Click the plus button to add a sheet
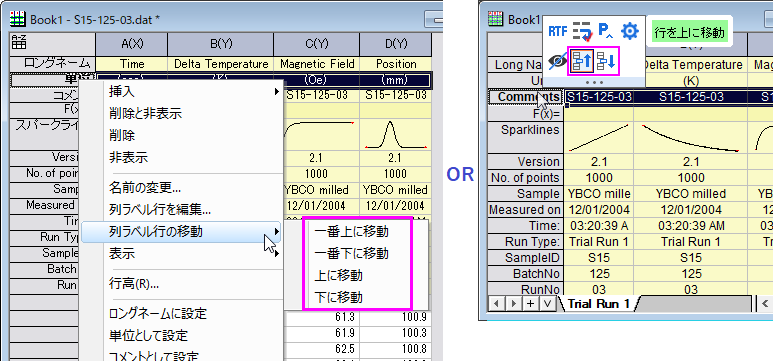This screenshot has width=773, height=361. 530,303
